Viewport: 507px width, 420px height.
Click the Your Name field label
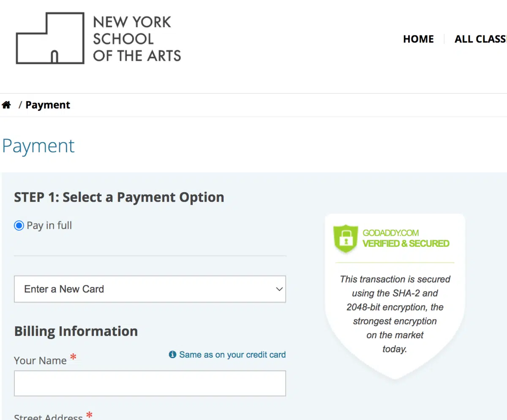40,360
